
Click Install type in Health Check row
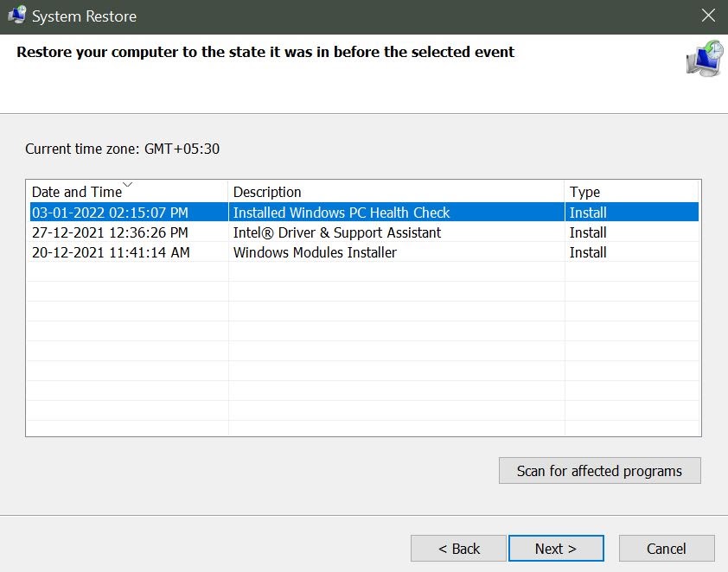click(x=588, y=213)
